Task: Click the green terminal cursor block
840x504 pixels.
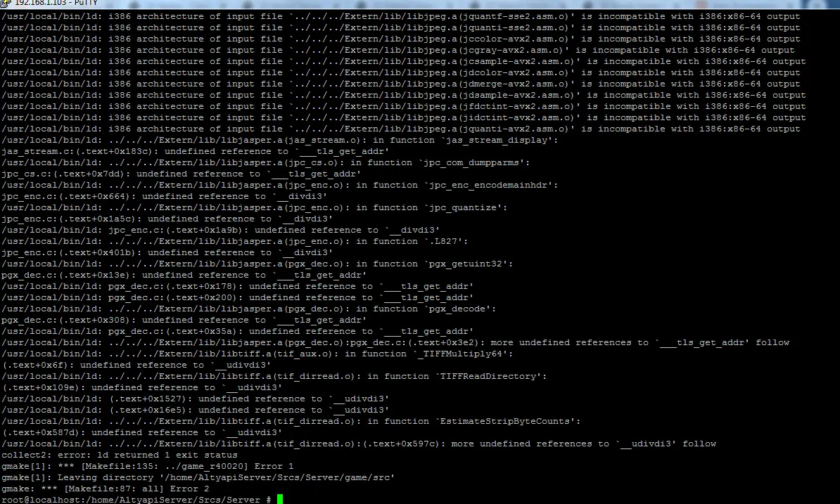Action: click(279, 499)
